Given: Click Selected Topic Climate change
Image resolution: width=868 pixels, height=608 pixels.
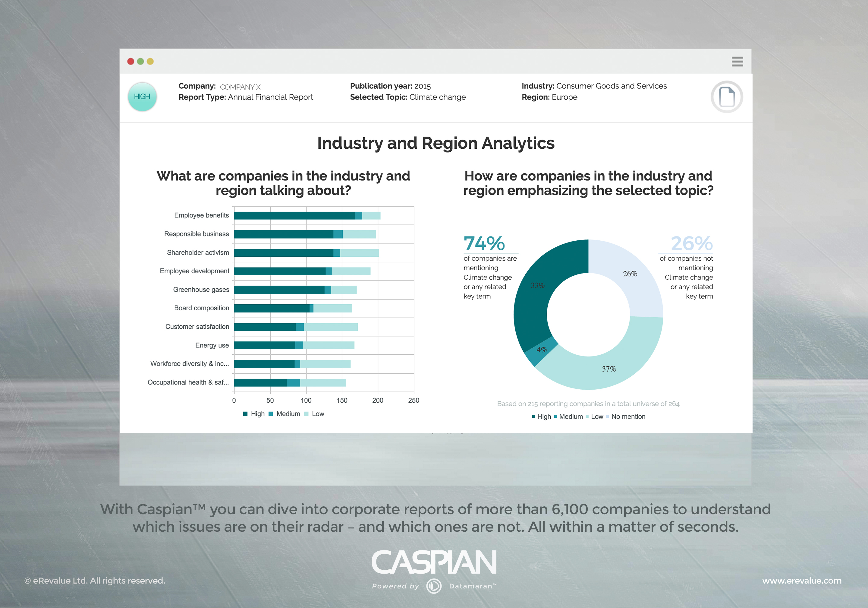Looking at the screenshot, I should coord(407,97).
